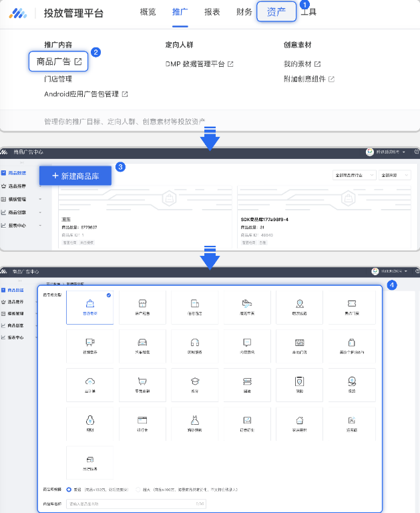Select the chat bubble 内容资讯 category tile
420x513 pixels.
pos(247,347)
